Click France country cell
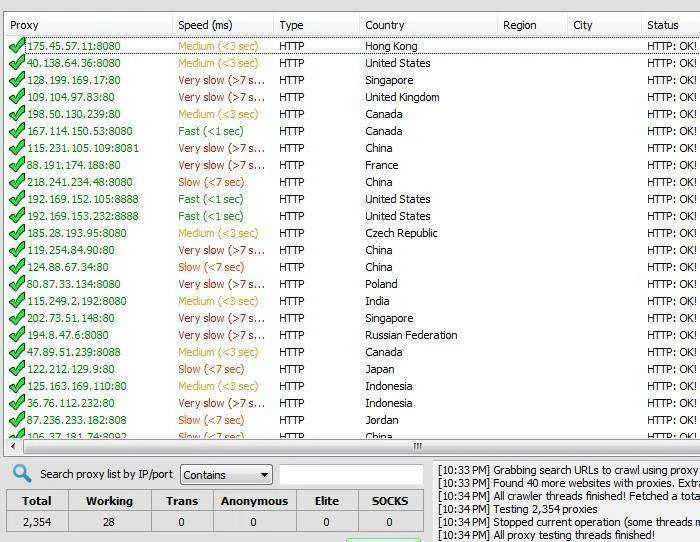The image size is (700, 542). [x=381, y=165]
